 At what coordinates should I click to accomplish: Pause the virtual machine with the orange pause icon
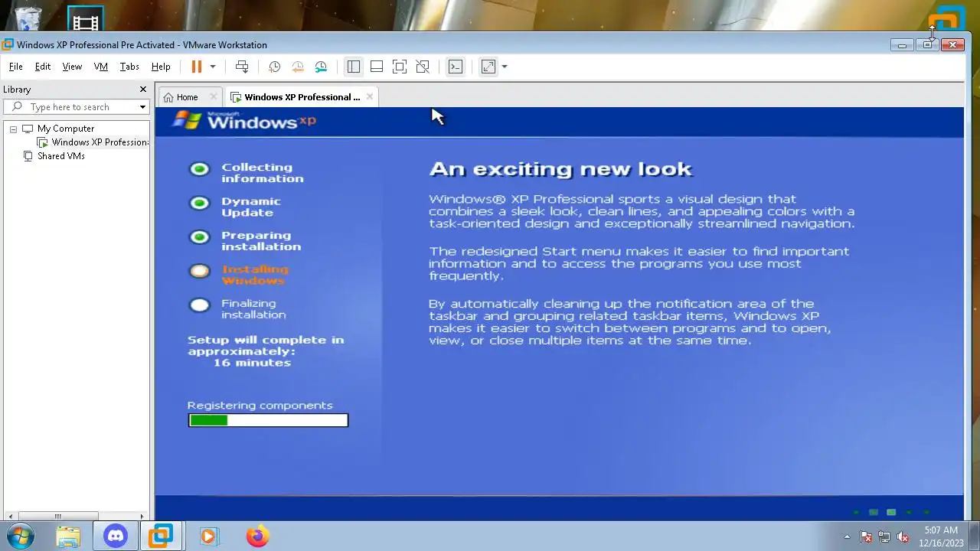196,67
